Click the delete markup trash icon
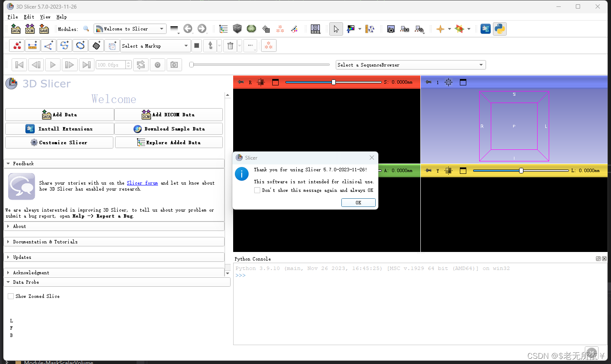This screenshot has height=364, width=611. [230, 45]
